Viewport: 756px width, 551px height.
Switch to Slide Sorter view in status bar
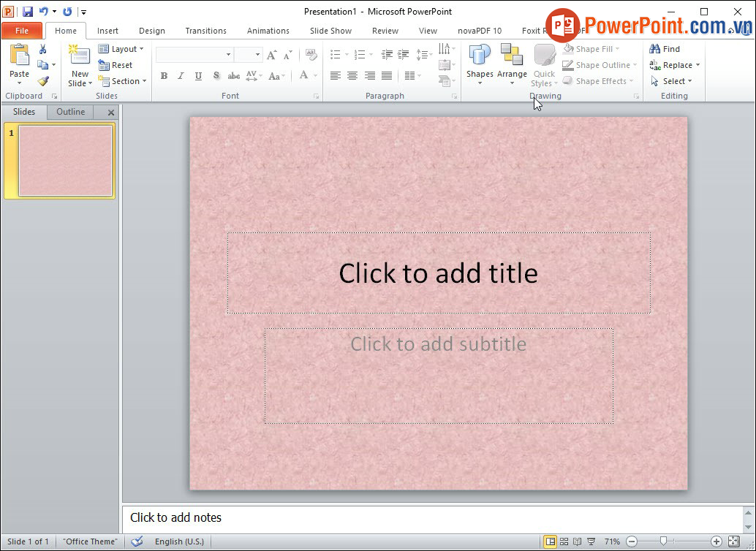[x=564, y=541]
